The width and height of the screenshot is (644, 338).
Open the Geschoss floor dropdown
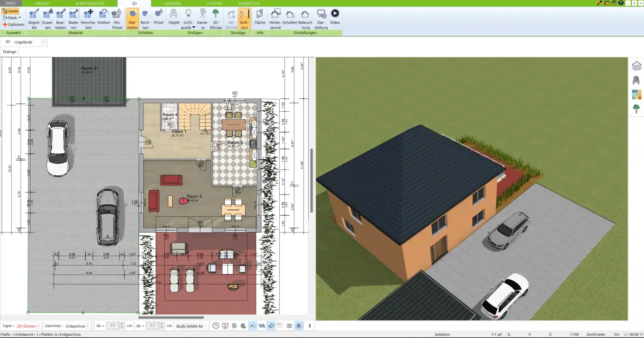[87, 326]
